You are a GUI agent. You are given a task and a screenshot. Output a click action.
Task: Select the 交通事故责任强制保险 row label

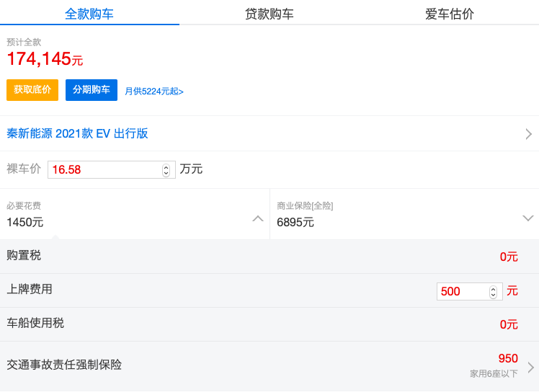coord(64,365)
